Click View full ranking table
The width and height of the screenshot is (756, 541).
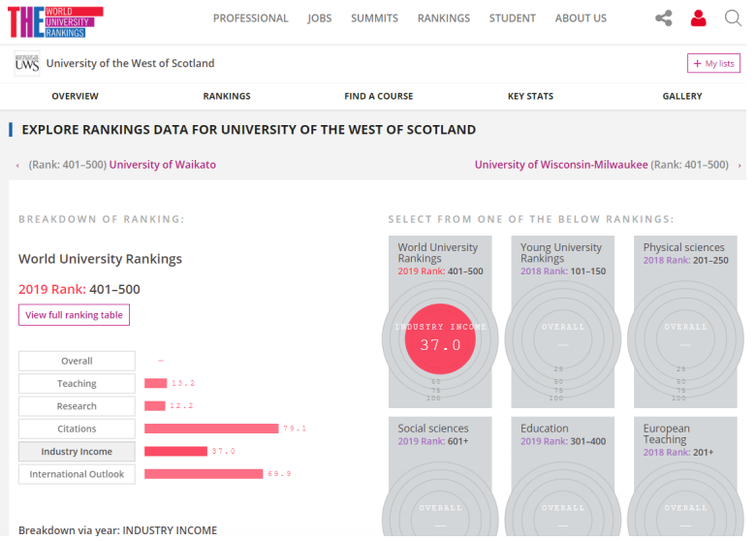click(x=74, y=315)
